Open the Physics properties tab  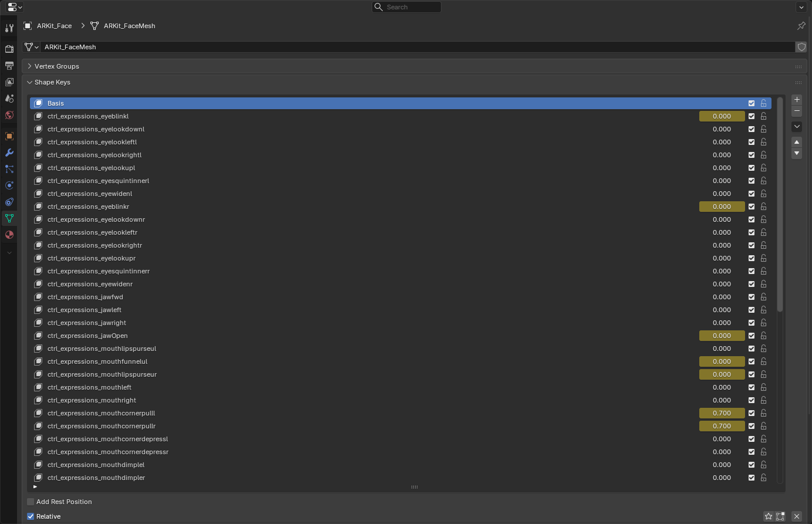[9, 185]
